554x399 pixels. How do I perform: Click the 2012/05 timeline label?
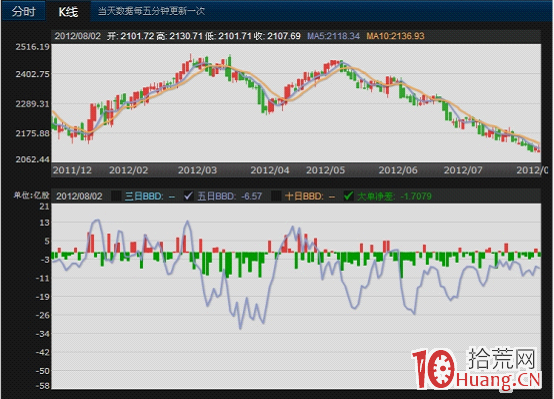[x=325, y=170]
